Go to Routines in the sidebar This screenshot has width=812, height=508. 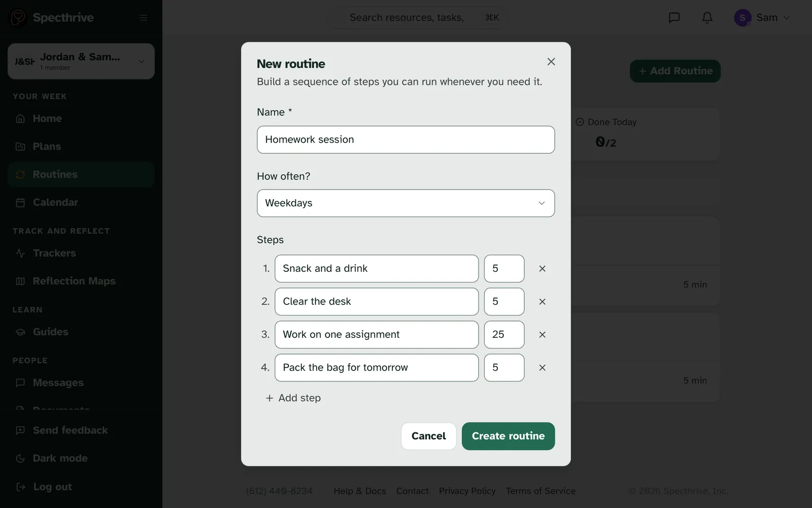point(81,174)
